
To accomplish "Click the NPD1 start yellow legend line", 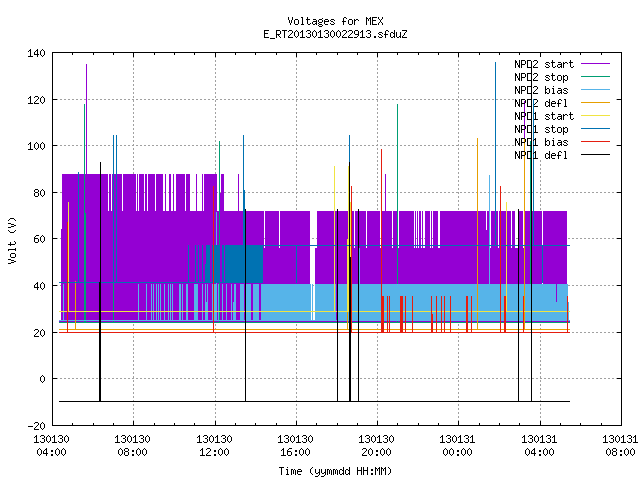I will [x=595, y=116].
